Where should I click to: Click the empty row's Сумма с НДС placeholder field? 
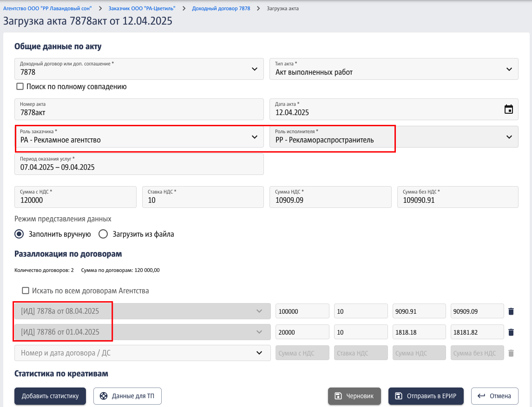pyautogui.click(x=302, y=353)
